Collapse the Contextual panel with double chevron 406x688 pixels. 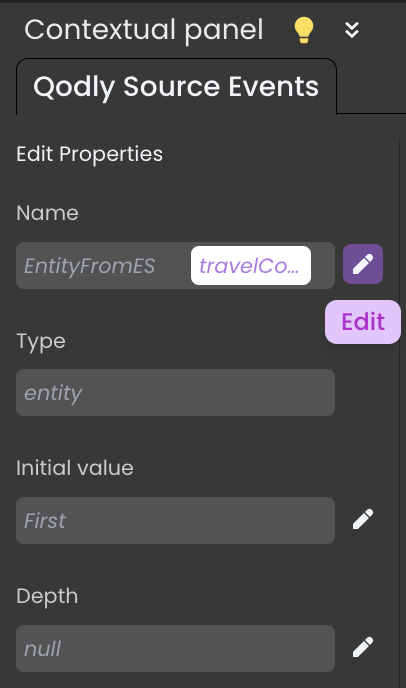(352, 30)
